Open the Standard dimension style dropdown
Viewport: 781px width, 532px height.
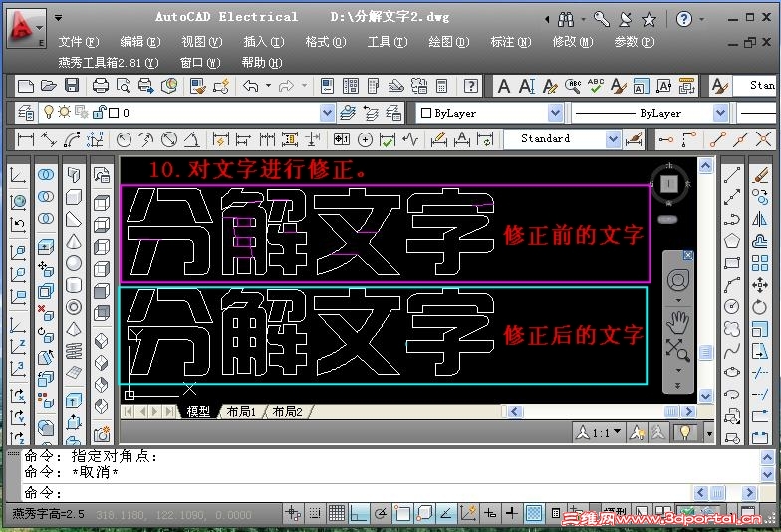tap(613, 139)
